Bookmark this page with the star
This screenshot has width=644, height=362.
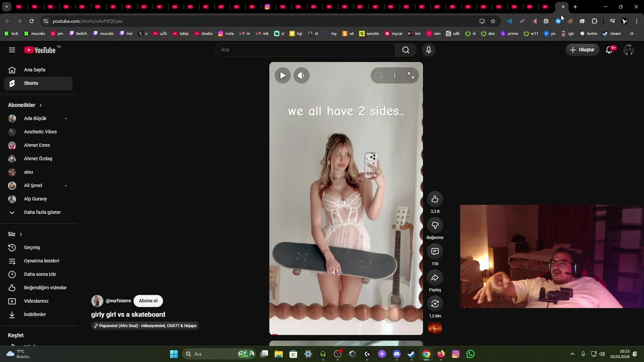tap(493, 21)
